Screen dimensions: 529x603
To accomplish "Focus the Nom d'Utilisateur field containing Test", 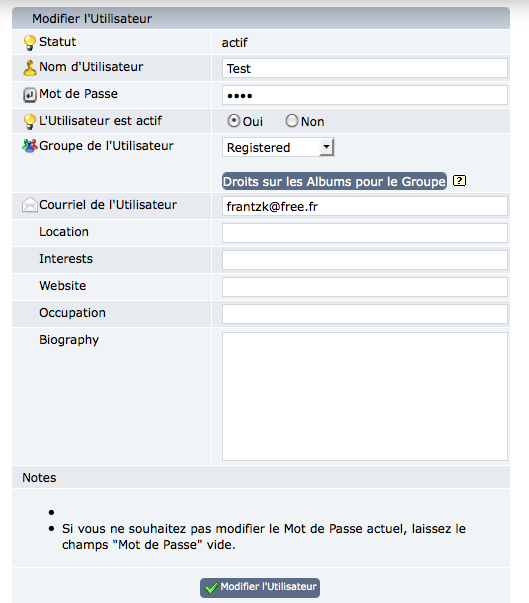I will pos(364,68).
